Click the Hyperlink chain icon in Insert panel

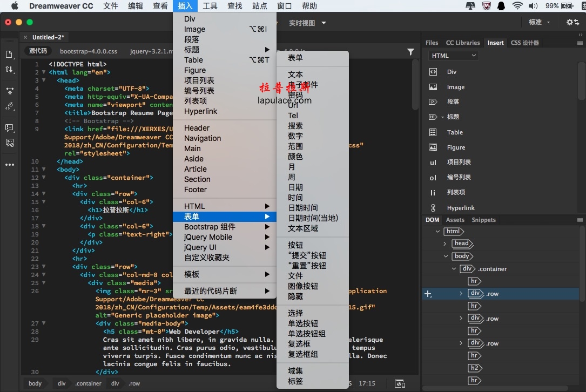[x=433, y=208]
